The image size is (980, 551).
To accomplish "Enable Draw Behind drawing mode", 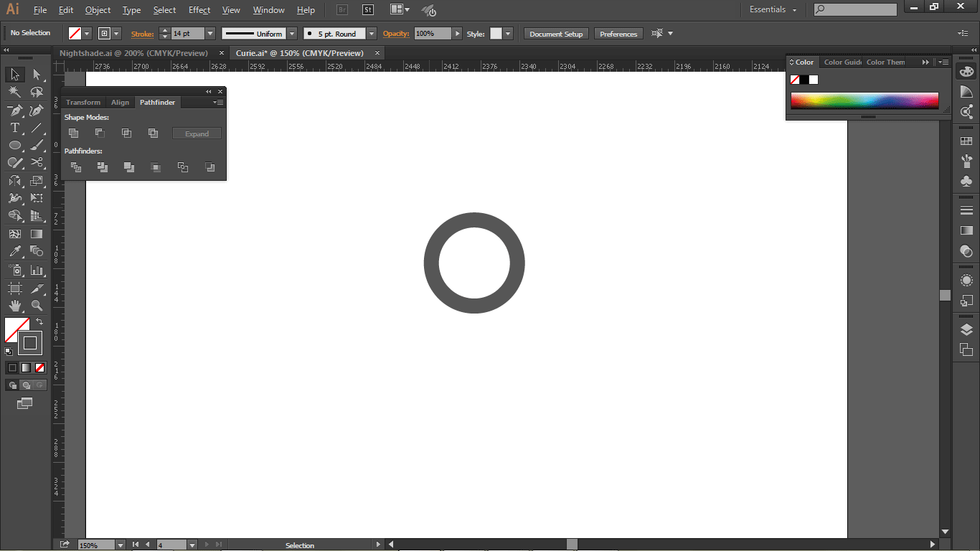I will pos(26,385).
